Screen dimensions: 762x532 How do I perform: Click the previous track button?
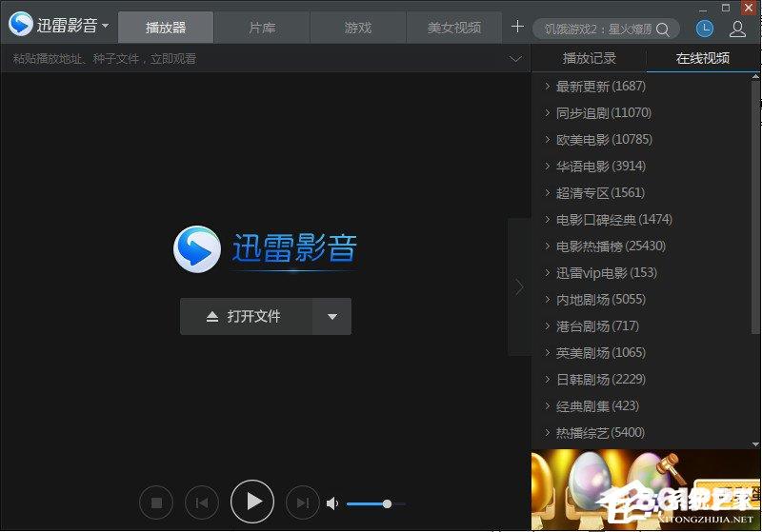[202, 502]
